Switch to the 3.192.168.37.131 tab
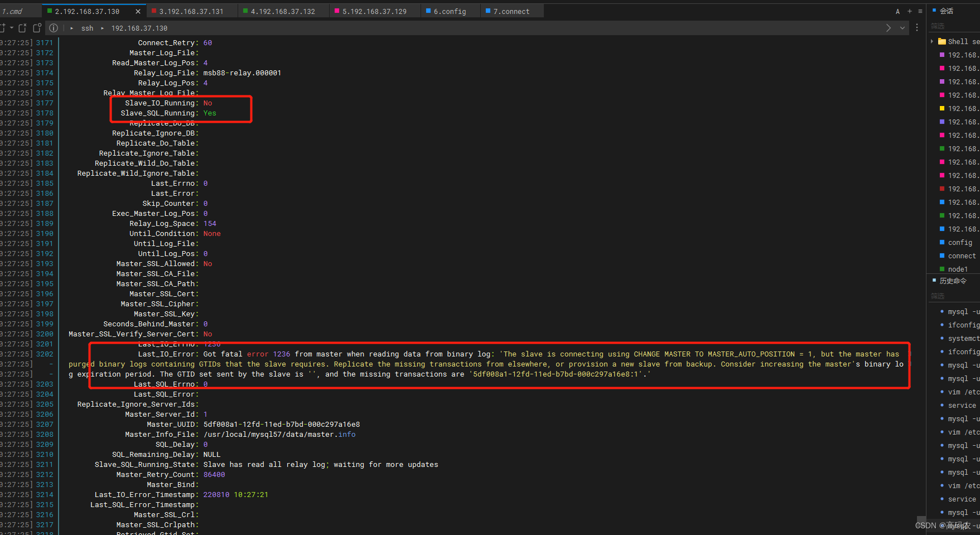Viewport: 980px width, 535px height. coord(192,11)
